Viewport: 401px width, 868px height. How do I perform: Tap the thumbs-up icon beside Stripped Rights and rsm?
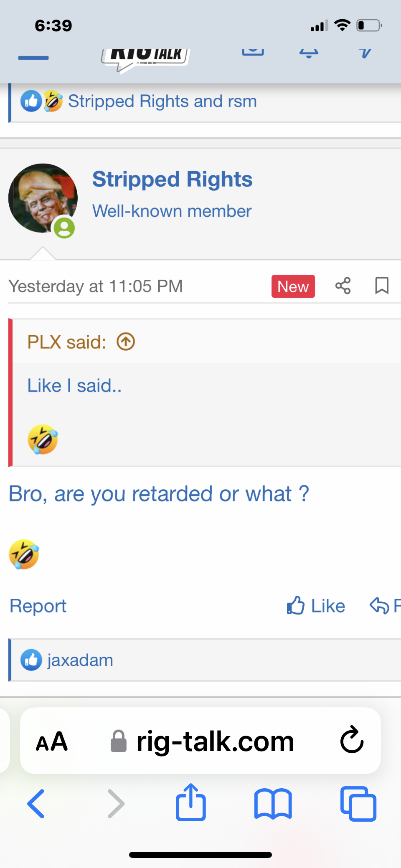(x=31, y=101)
